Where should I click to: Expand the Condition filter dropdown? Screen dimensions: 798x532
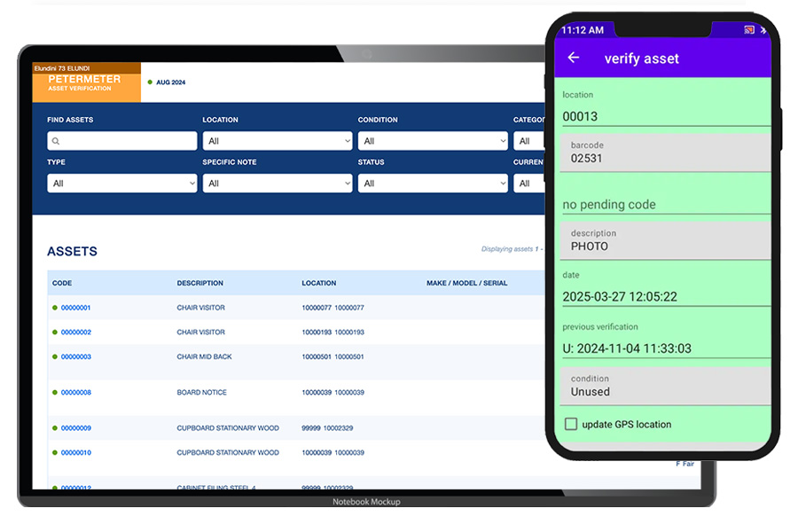click(432, 141)
